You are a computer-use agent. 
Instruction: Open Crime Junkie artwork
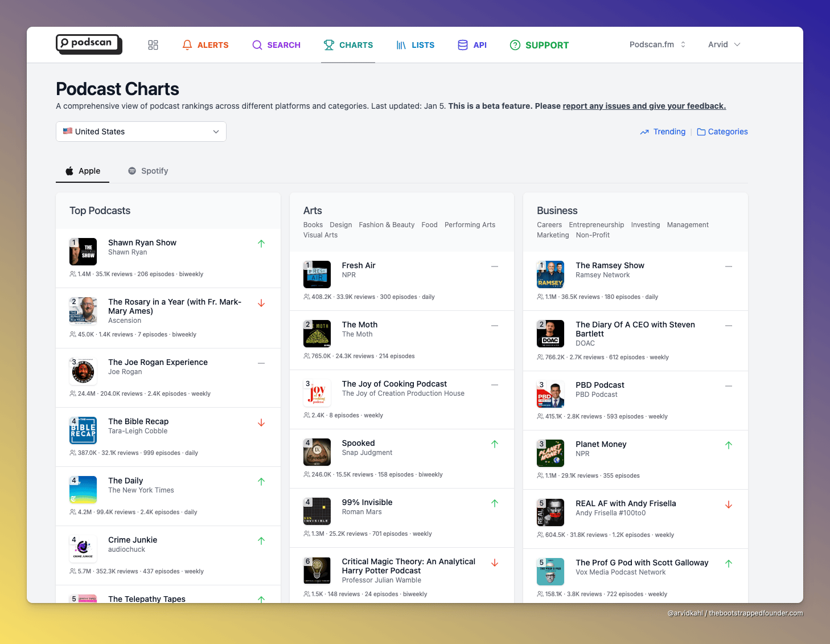click(83, 549)
